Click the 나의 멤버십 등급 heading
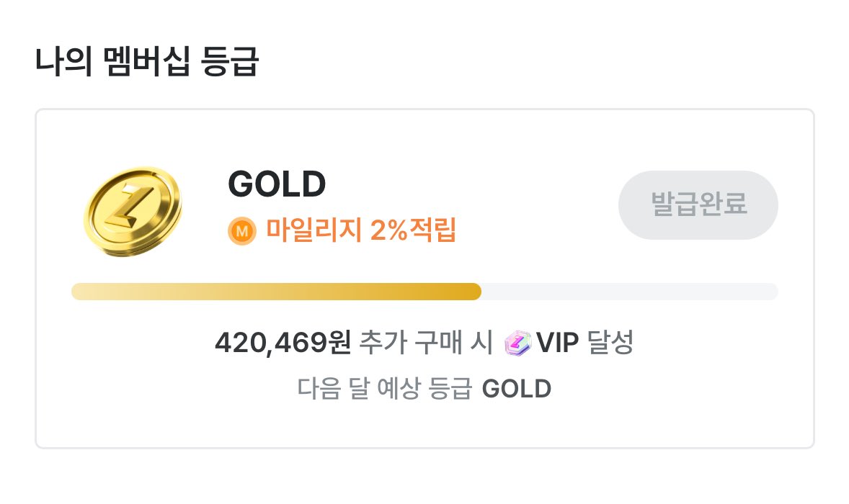The width and height of the screenshot is (849, 504). (x=147, y=61)
